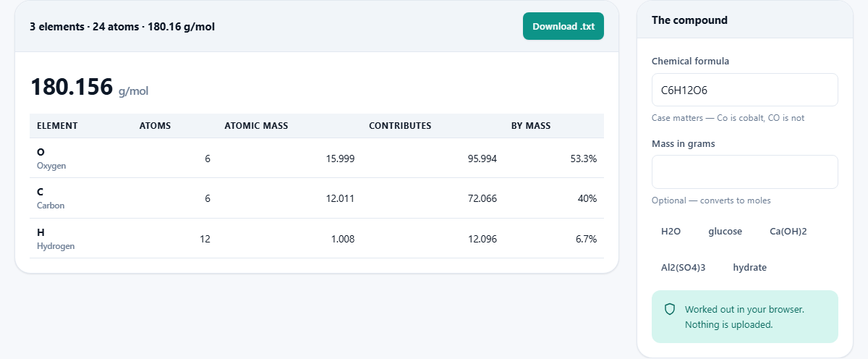The image size is (868, 359).
Task: Click the 40% mass percentage
Action: coord(587,198)
